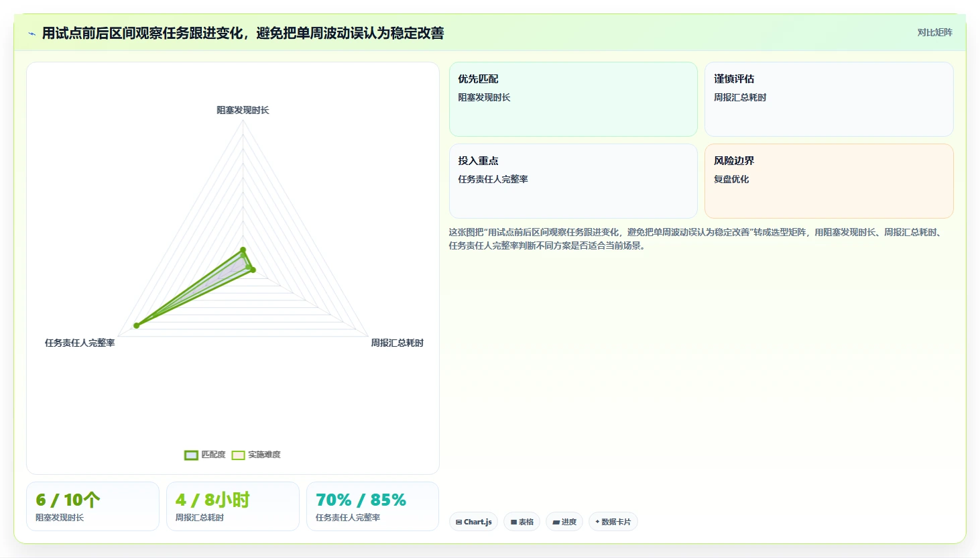980x558 pixels.
Task: Click 阻塞发现时长 text in 优先匹配 card
Action: pyautogui.click(x=484, y=97)
